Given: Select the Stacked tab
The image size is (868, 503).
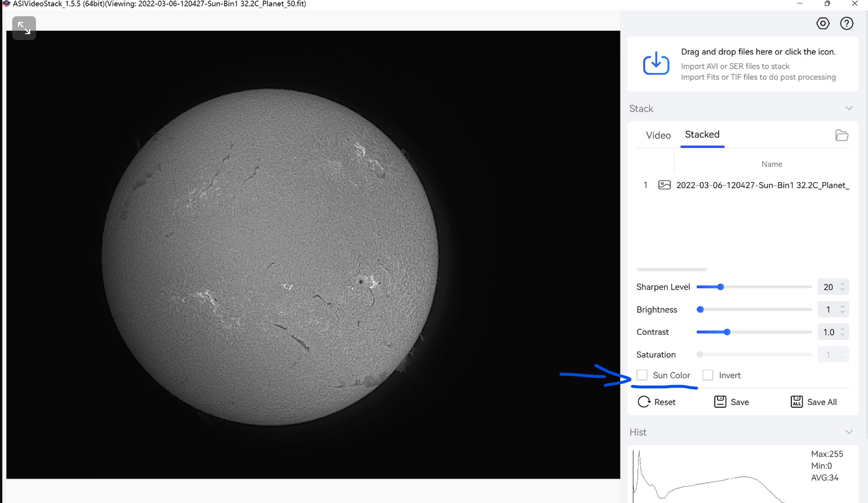Looking at the screenshot, I should (x=702, y=135).
